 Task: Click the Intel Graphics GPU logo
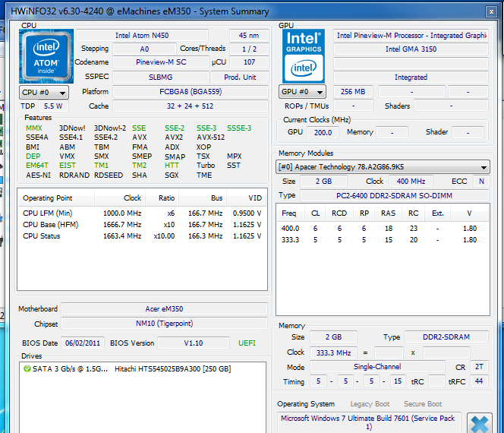[304, 56]
